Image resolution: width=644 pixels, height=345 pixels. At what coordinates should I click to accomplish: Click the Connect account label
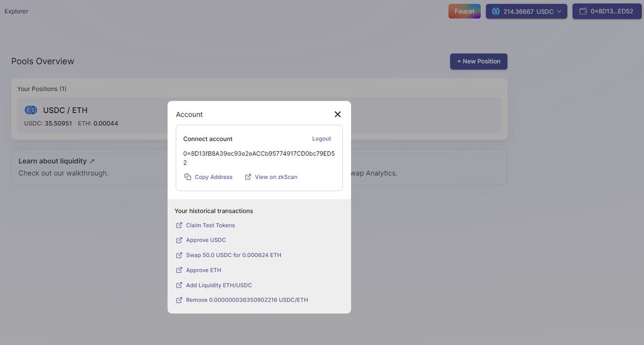tap(208, 139)
